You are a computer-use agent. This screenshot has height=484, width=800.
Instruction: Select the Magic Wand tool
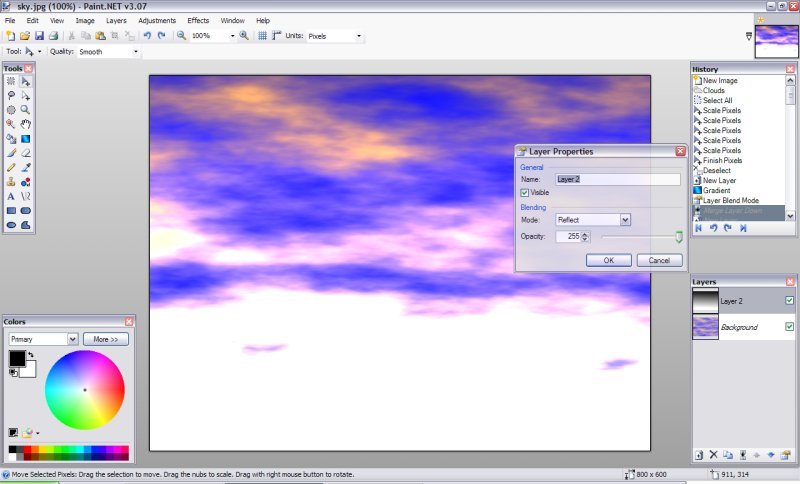(11, 124)
